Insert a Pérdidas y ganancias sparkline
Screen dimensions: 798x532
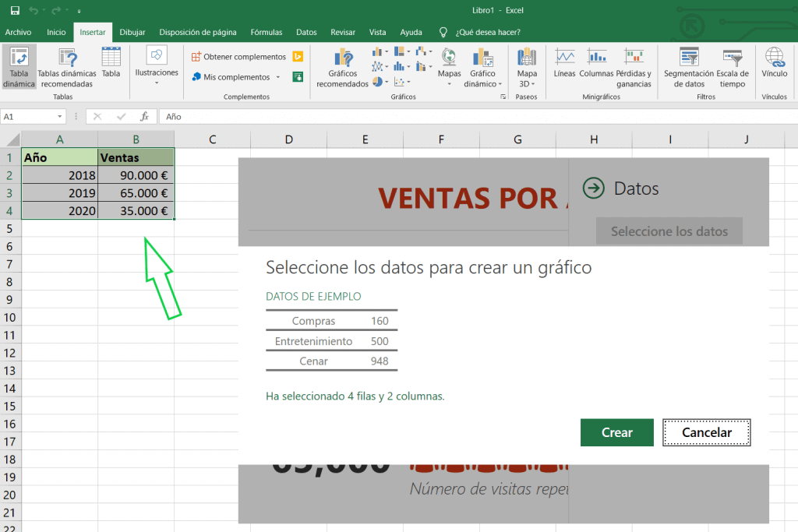(634, 68)
